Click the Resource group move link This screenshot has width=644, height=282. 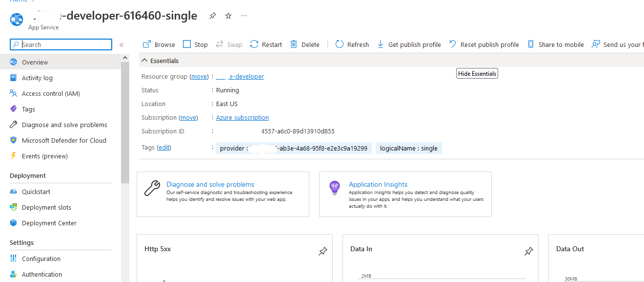pos(199,77)
